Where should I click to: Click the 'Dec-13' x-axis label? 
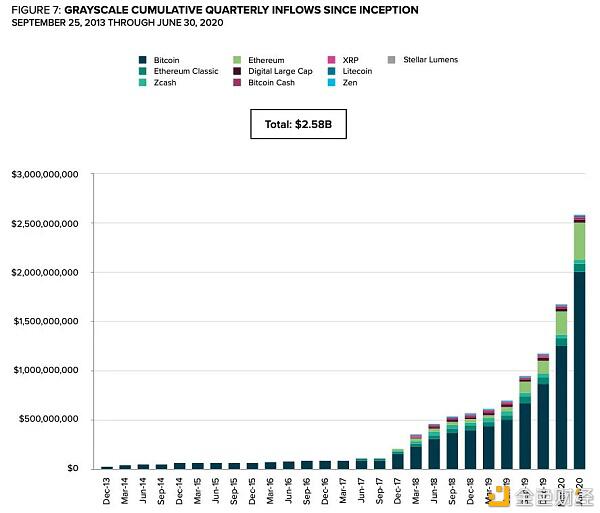[106, 491]
